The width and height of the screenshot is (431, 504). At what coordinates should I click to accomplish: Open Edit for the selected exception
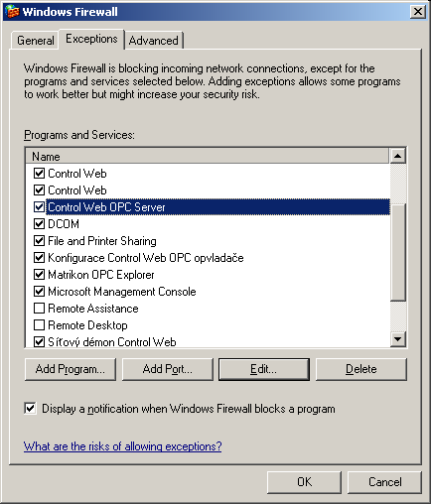pos(264,369)
